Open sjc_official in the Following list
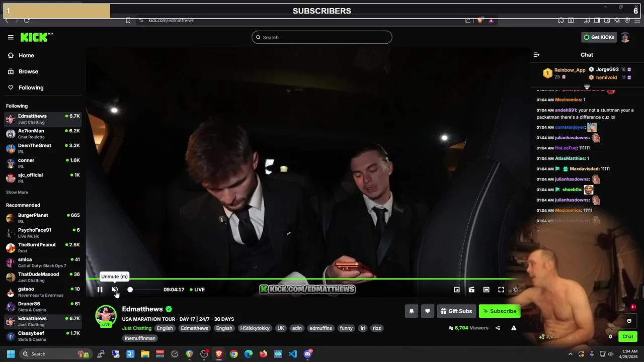 (x=43, y=178)
